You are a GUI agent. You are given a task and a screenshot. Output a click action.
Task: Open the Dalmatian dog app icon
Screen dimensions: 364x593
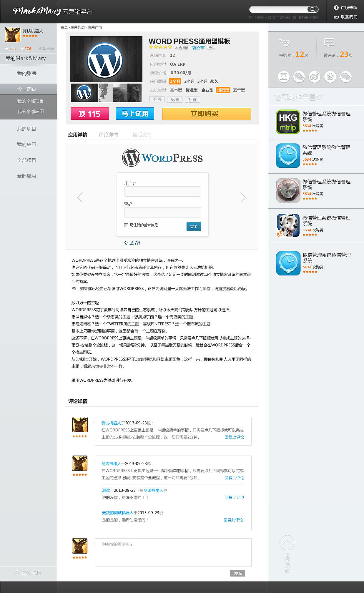click(288, 225)
